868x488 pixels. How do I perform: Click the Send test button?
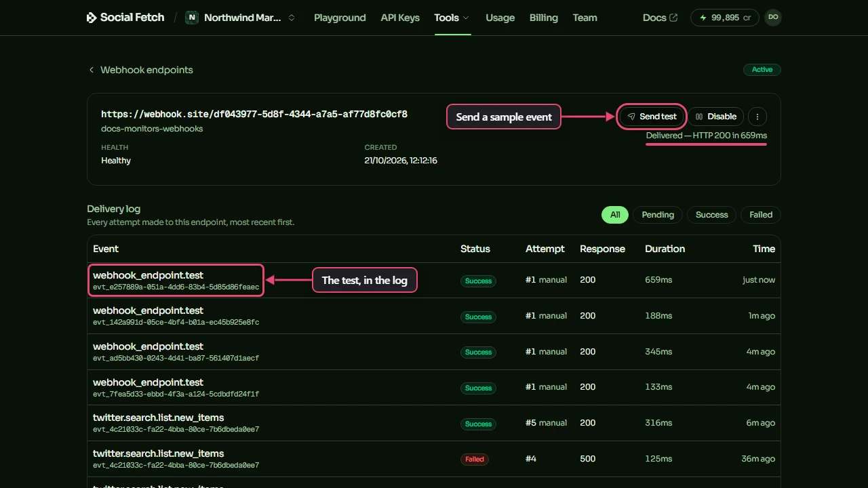[x=652, y=117]
